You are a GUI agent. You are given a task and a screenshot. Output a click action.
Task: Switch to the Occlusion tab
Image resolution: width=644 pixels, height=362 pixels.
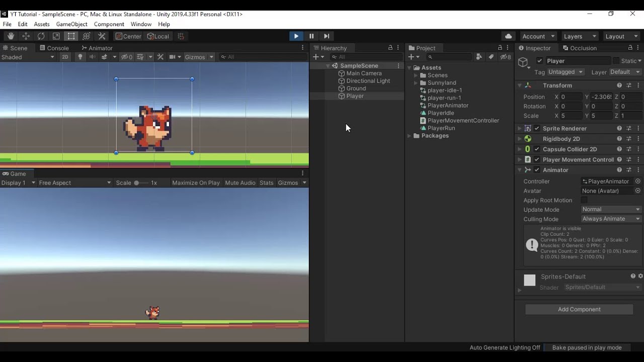[580, 48]
